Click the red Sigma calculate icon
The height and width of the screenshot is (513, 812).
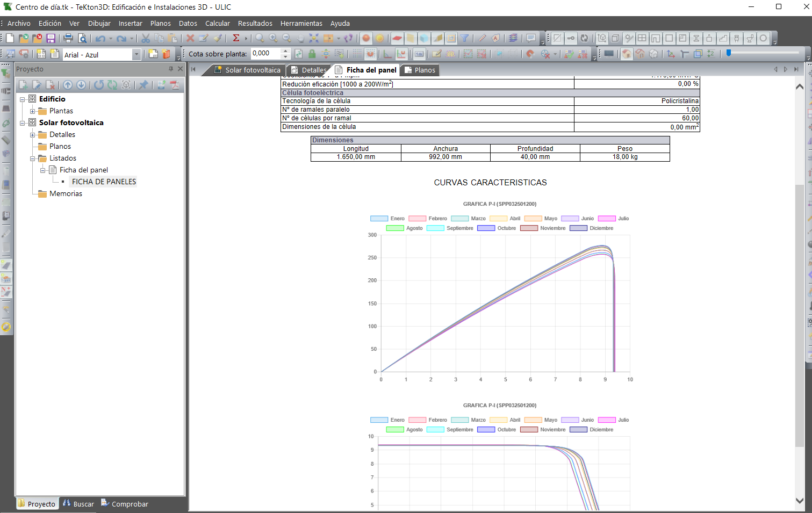pos(236,38)
